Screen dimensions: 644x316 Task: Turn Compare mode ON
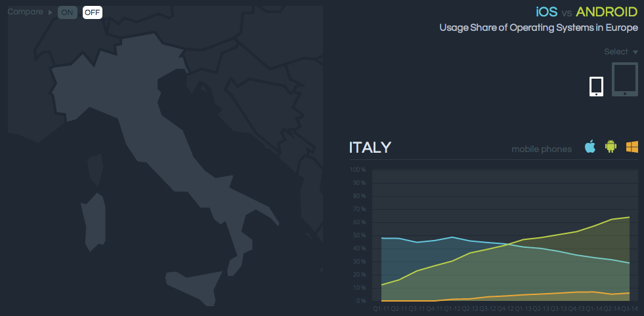pyautogui.click(x=67, y=12)
